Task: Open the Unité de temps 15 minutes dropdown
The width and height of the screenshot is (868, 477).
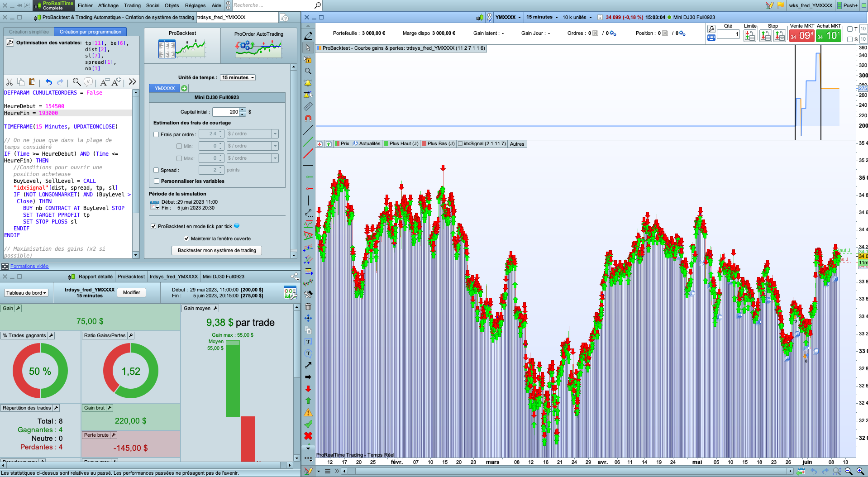Action: [x=238, y=77]
